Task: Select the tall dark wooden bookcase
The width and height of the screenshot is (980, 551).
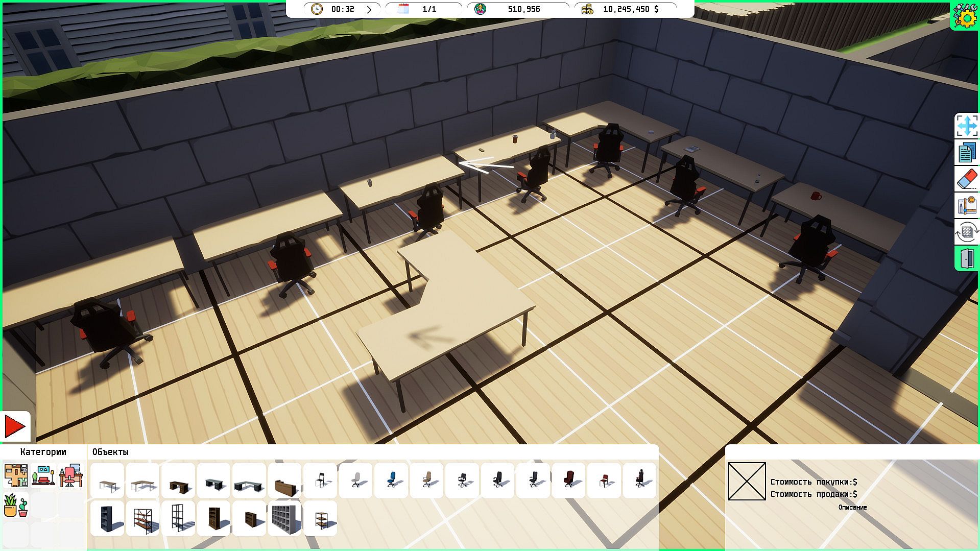Action: 214,518
